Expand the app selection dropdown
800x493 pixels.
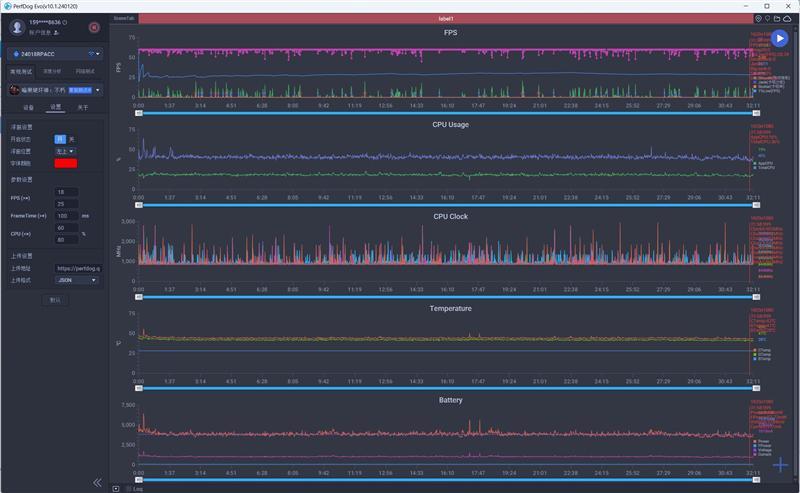(x=98, y=89)
